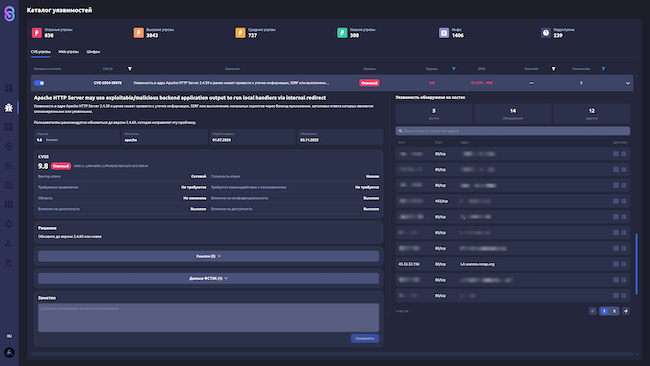Click the Решение section heading
Image resolution: width=650 pixels, height=366 pixels.
[47, 228]
